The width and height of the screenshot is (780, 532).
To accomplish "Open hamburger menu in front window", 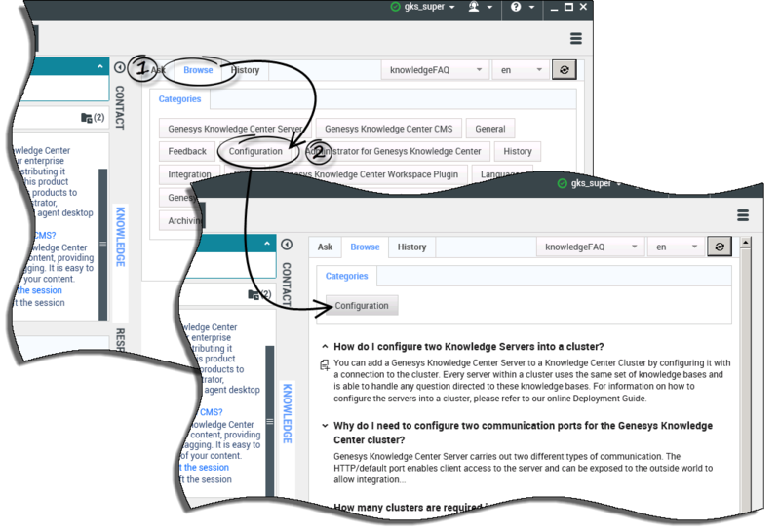I will (x=743, y=215).
